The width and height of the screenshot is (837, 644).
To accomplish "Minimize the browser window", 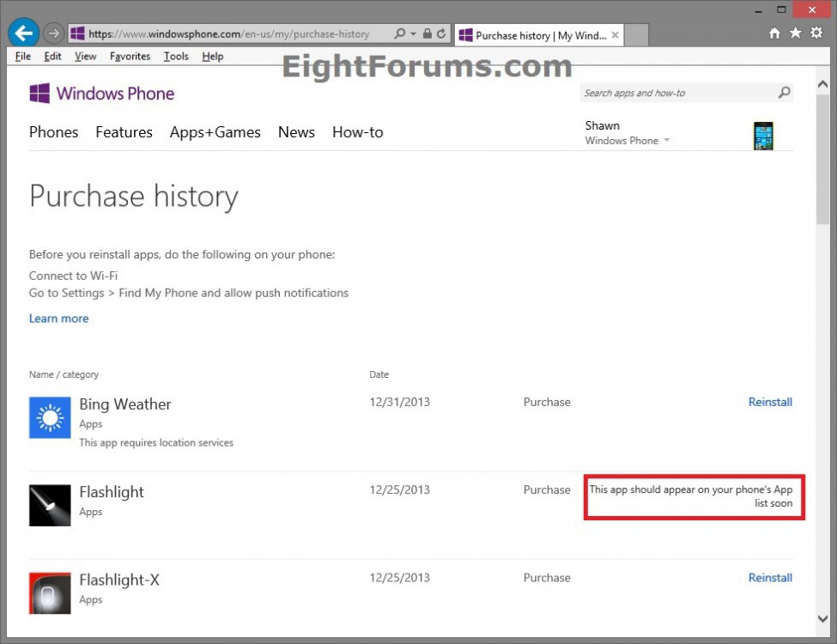I will coord(759,10).
